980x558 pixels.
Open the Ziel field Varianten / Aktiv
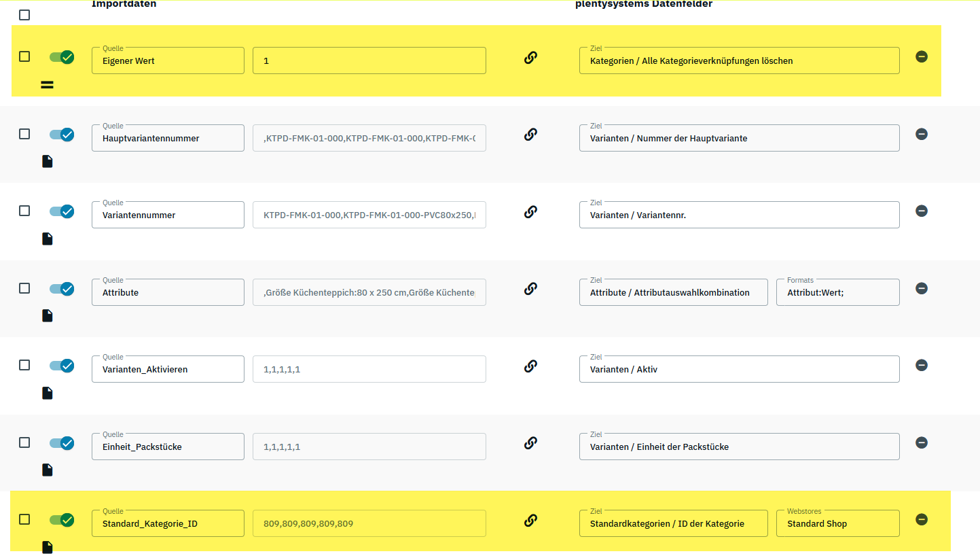[739, 369]
